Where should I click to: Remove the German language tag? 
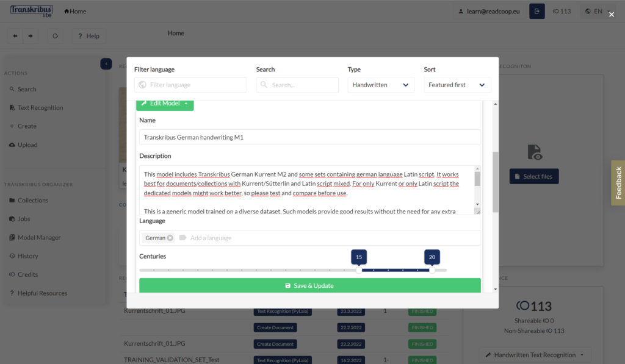(170, 238)
